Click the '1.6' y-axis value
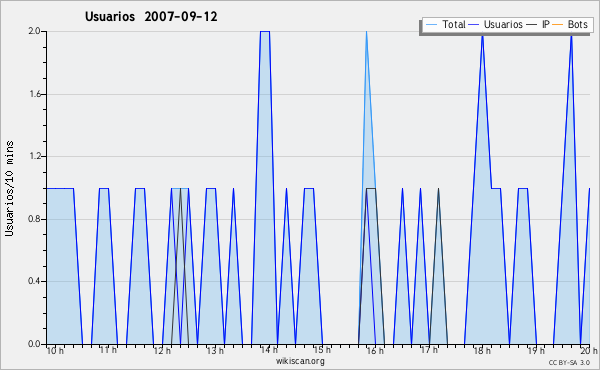Screen dimensions: 600x370 pos(34,94)
